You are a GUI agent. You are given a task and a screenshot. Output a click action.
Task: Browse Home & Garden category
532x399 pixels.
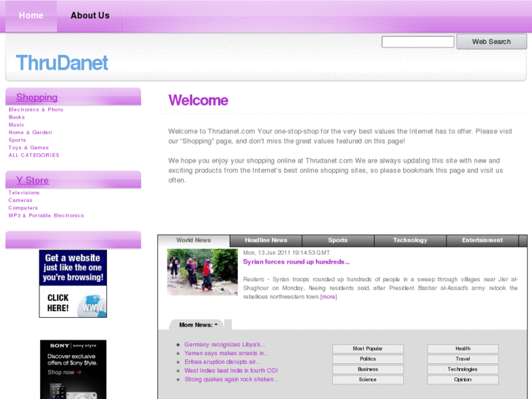[30, 132]
